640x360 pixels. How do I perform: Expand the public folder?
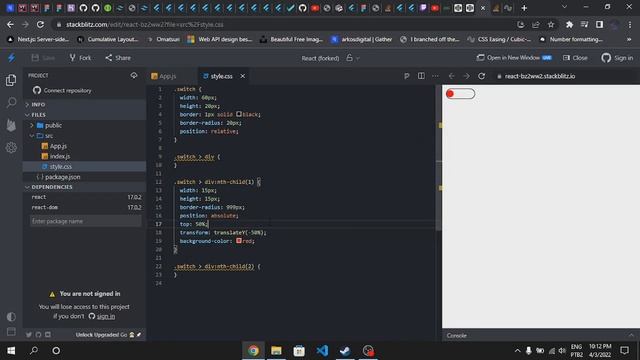click(x=84, y=125)
